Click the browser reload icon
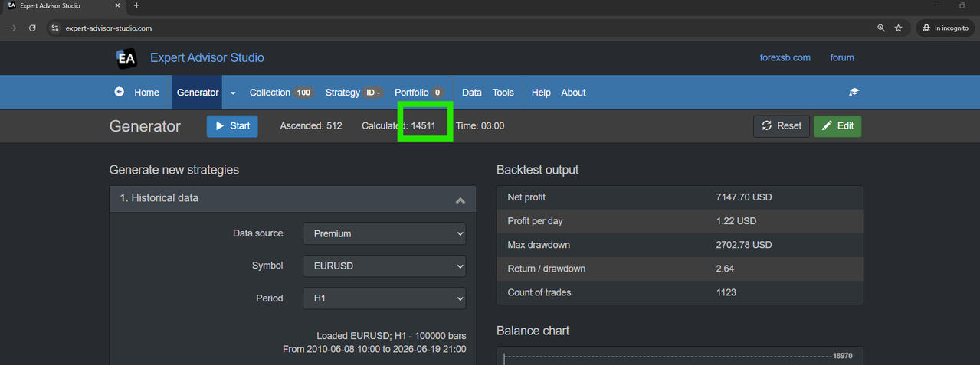This screenshot has height=365, width=980. pyautogui.click(x=32, y=28)
